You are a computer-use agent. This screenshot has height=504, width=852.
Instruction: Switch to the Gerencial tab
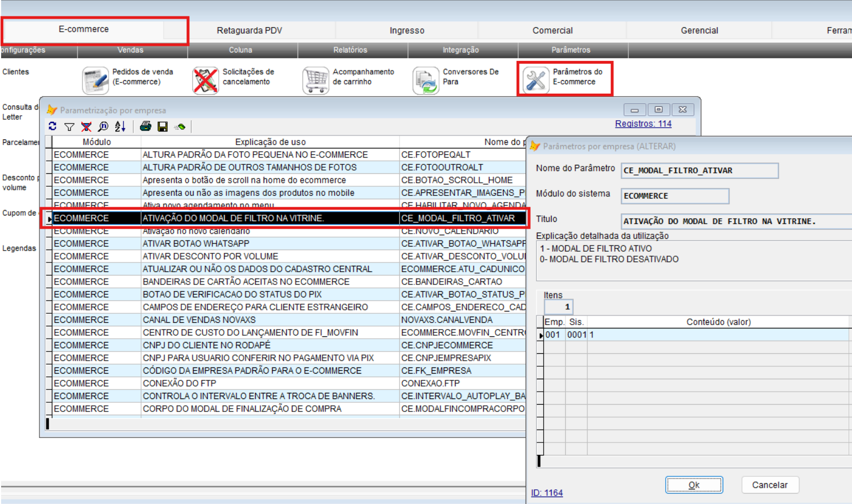tap(699, 30)
